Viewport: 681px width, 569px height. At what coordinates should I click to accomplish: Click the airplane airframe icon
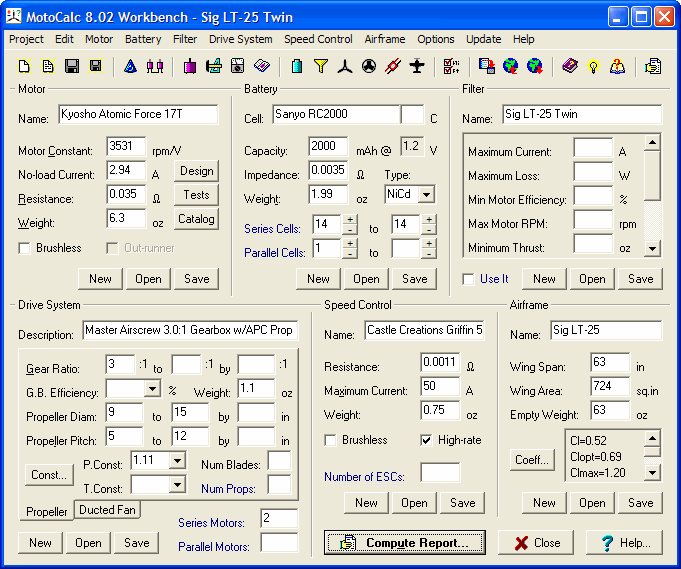(x=417, y=66)
